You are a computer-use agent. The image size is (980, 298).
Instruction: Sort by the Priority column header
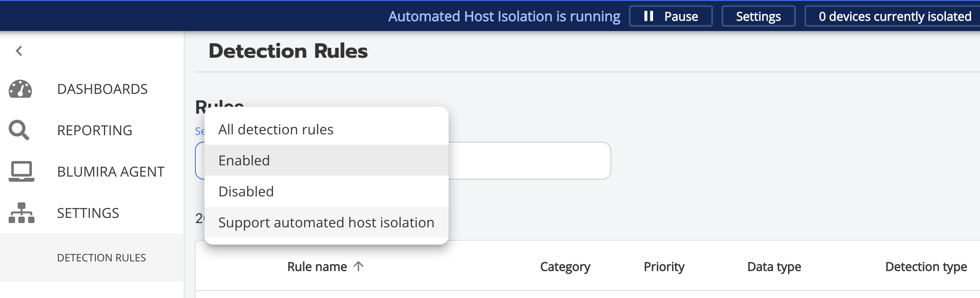click(x=664, y=267)
